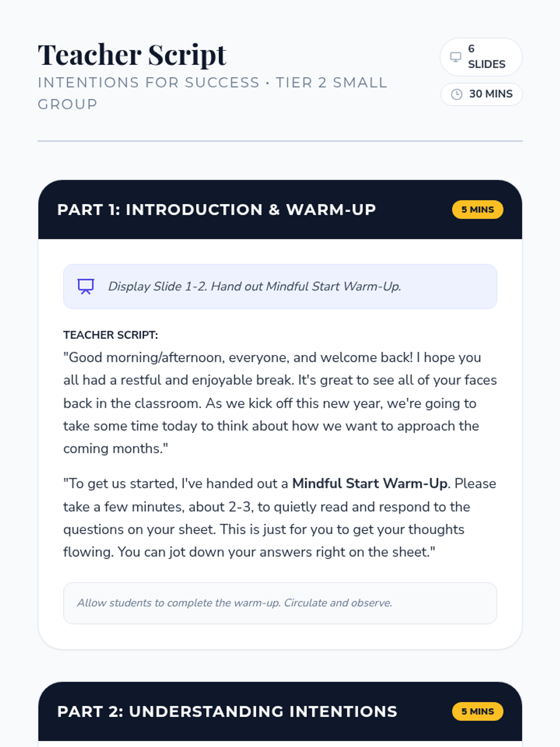Expand the Part 2: Understanding Intentions header
The image size is (560, 747).
click(x=280, y=712)
